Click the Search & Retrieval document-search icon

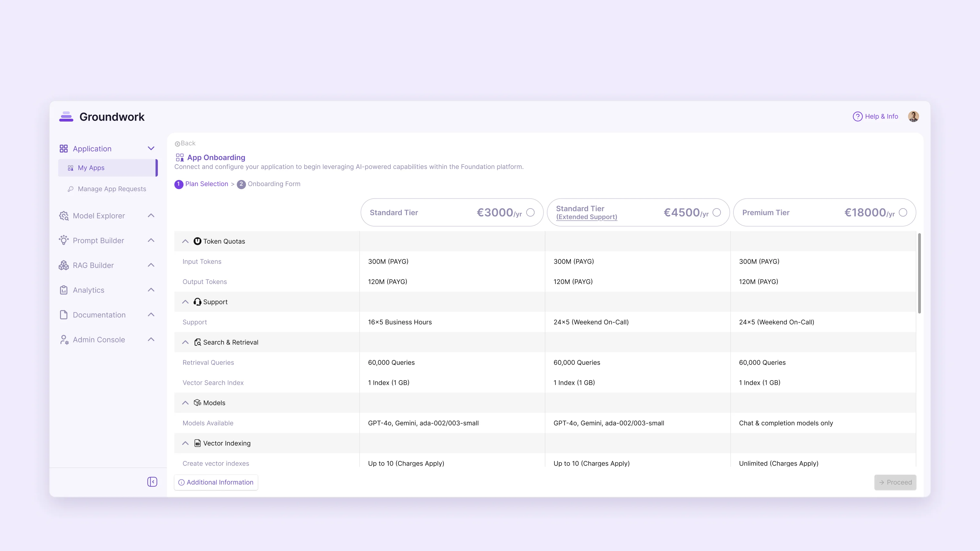point(197,342)
